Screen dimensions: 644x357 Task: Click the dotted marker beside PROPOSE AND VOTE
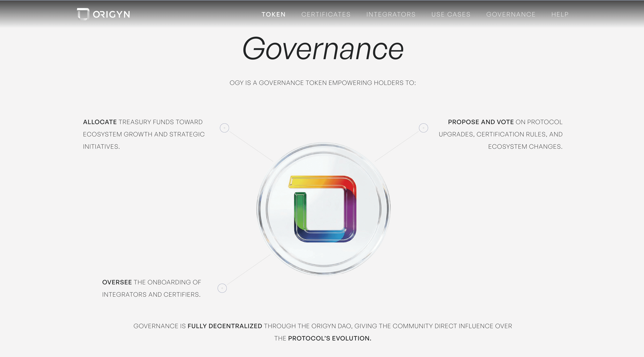423,128
